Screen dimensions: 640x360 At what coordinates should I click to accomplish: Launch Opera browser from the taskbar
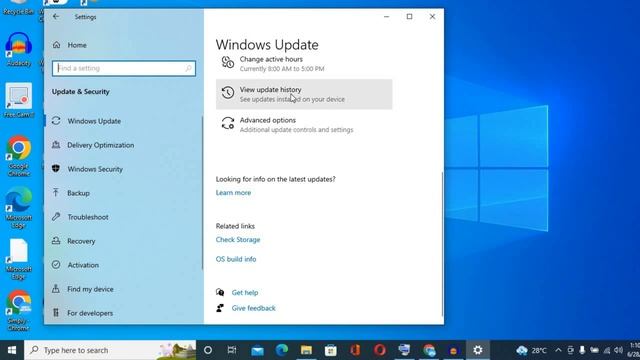[380, 350]
